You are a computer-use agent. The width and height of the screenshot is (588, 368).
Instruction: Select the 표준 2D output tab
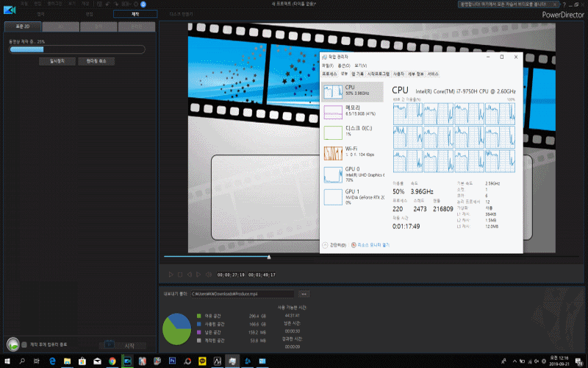coord(23,26)
